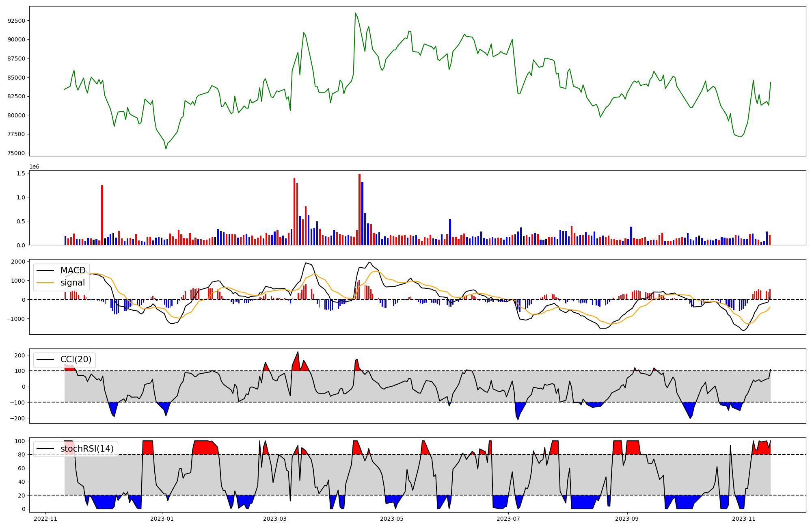Click the 2000 tick on the MACD axis

[18, 262]
